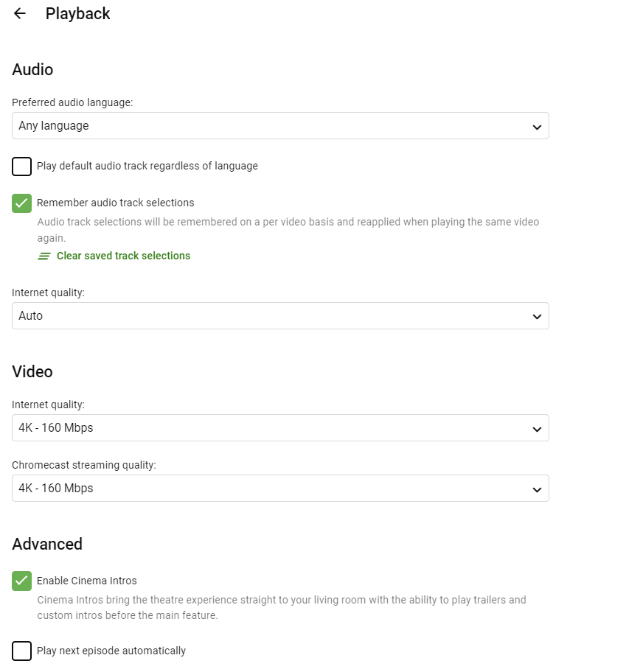
Task: Click the Play next episode automatically label
Action: 111,651
